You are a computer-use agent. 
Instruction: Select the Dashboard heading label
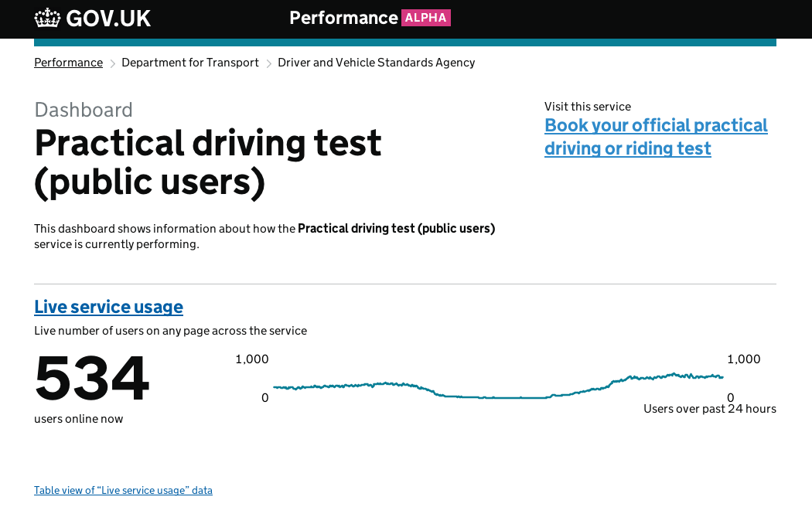pyautogui.click(x=83, y=109)
